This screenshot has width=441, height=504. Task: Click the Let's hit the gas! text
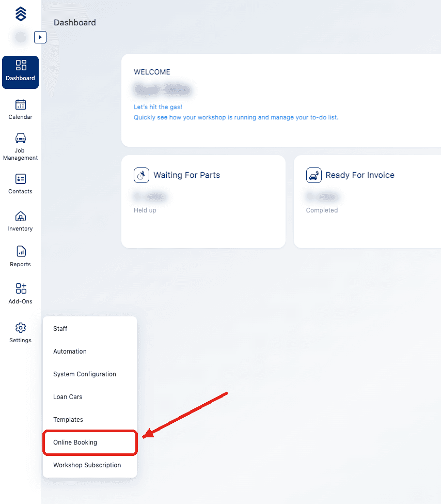(157, 107)
